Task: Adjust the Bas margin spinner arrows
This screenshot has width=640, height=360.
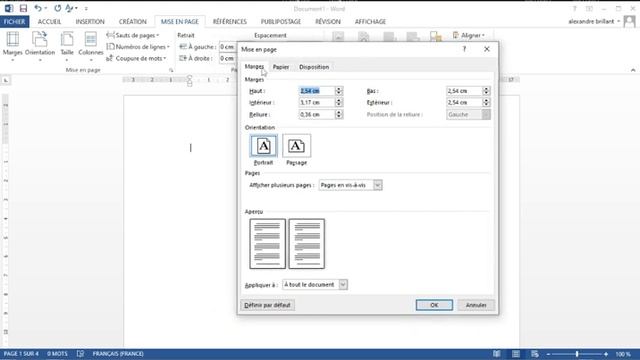Action: click(486, 91)
